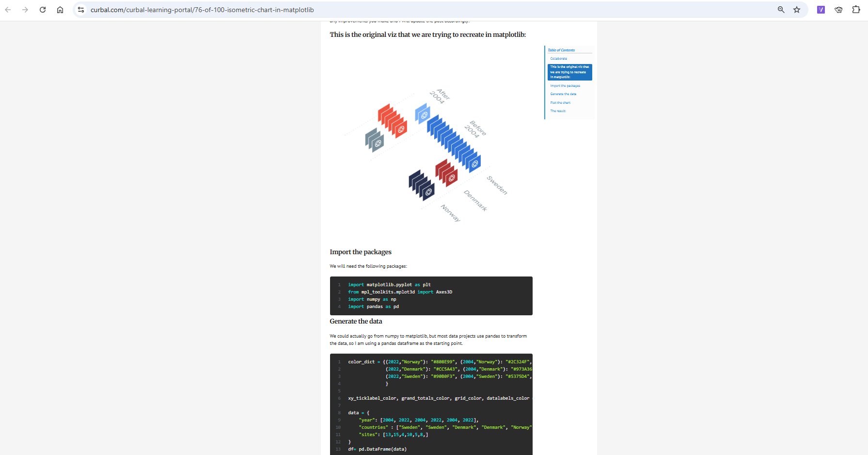This screenshot has width=868, height=455.
Task: Open Plot the chart contents link
Action: click(x=560, y=103)
